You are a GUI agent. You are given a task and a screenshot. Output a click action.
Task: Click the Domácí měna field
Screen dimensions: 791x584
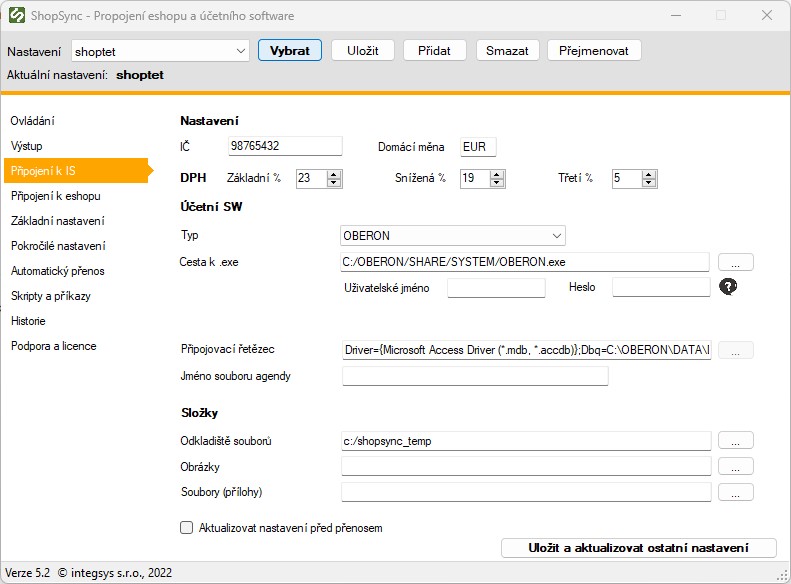click(478, 147)
